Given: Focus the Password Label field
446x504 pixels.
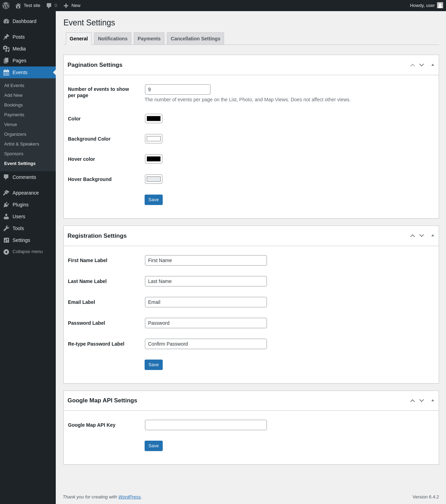Looking at the screenshot, I should (x=206, y=323).
